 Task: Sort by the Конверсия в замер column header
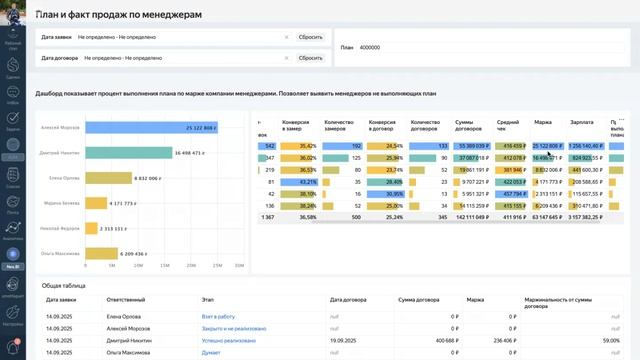click(296, 125)
